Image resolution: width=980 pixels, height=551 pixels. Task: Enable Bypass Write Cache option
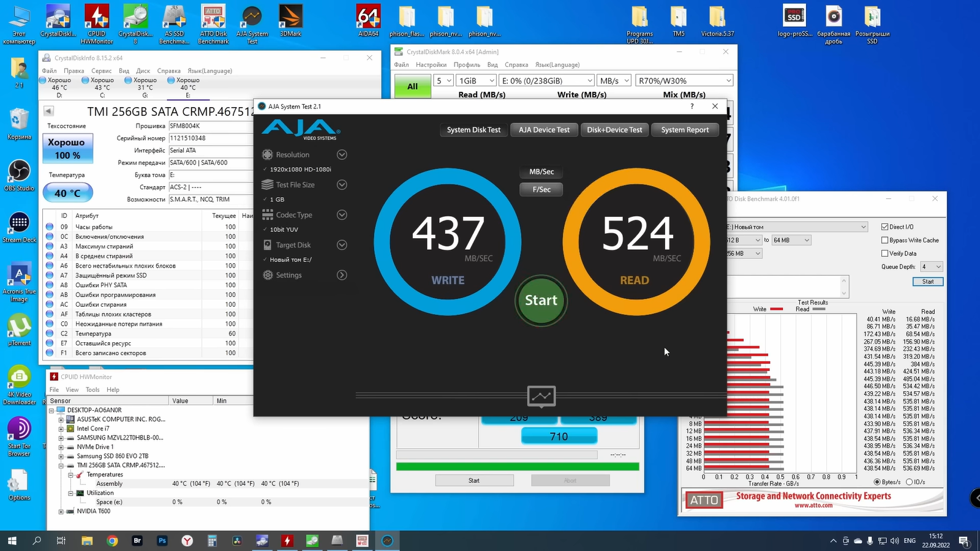pyautogui.click(x=884, y=240)
